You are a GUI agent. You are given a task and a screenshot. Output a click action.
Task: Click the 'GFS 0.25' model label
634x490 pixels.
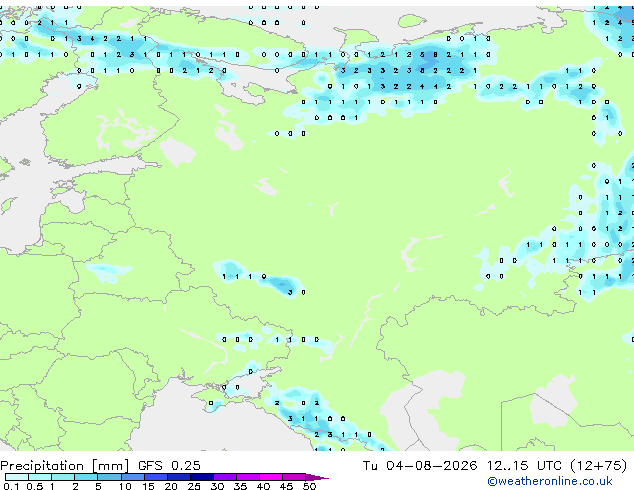pyautogui.click(x=169, y=466)
